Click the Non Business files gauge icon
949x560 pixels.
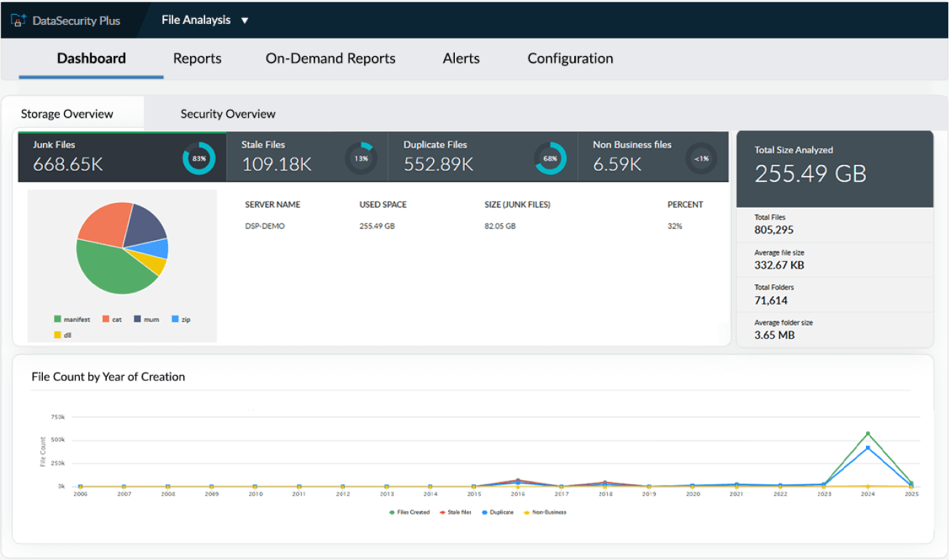(x=700, y=157)
